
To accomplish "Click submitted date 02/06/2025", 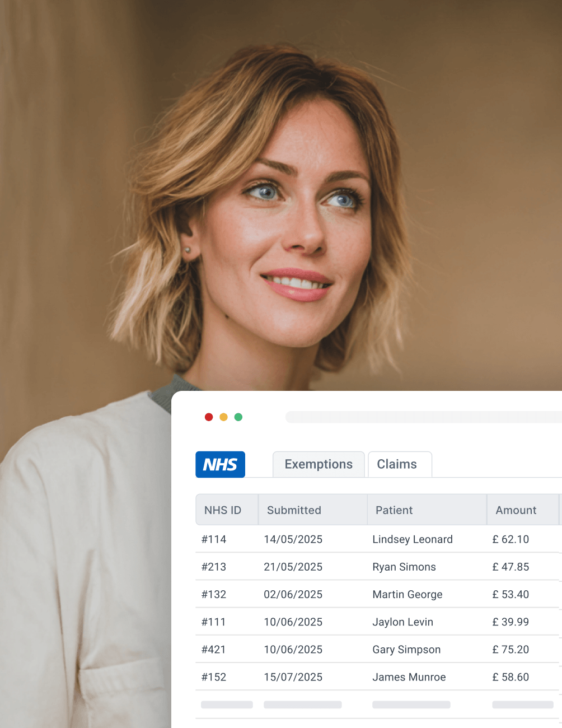I will 293,594.
